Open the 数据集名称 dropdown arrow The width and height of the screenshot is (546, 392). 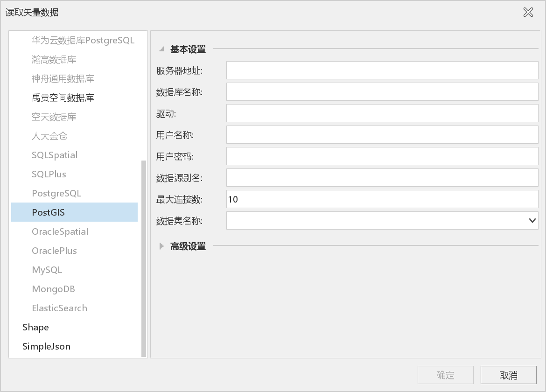click(x=532, y=220)
